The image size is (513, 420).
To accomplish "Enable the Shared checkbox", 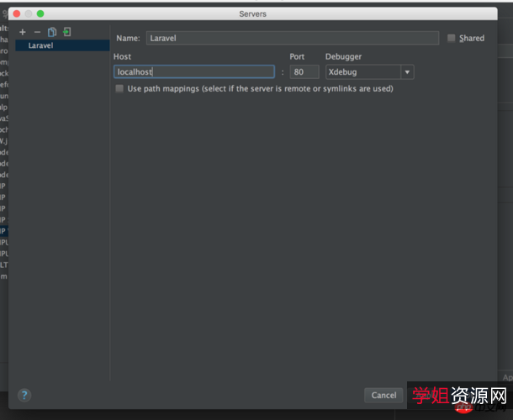I will click(x=452, y=38).
